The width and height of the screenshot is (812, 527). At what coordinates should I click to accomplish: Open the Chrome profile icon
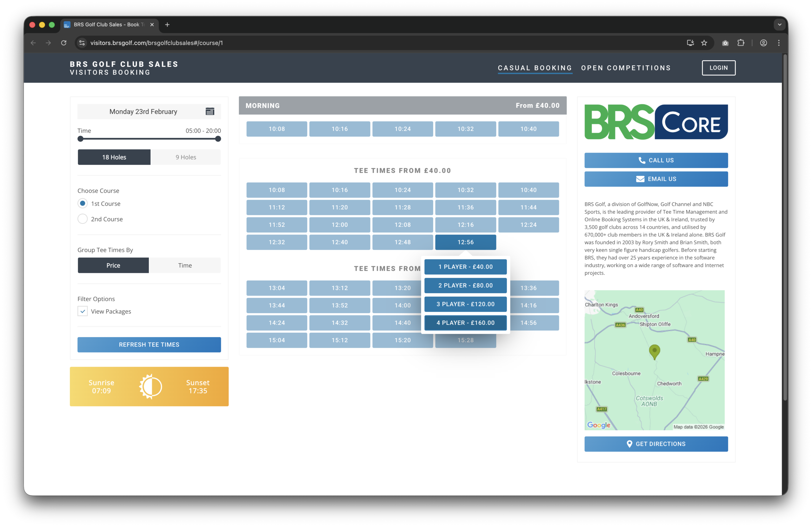(x=763, y=43)
